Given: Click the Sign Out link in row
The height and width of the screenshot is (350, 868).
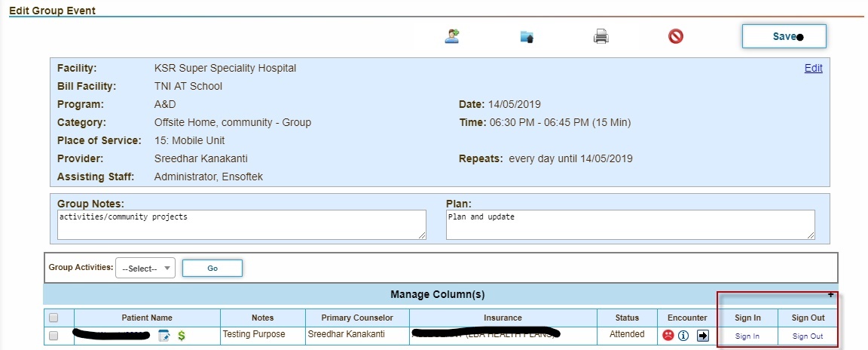Looking at the screenshot, I should coord(808,336).
